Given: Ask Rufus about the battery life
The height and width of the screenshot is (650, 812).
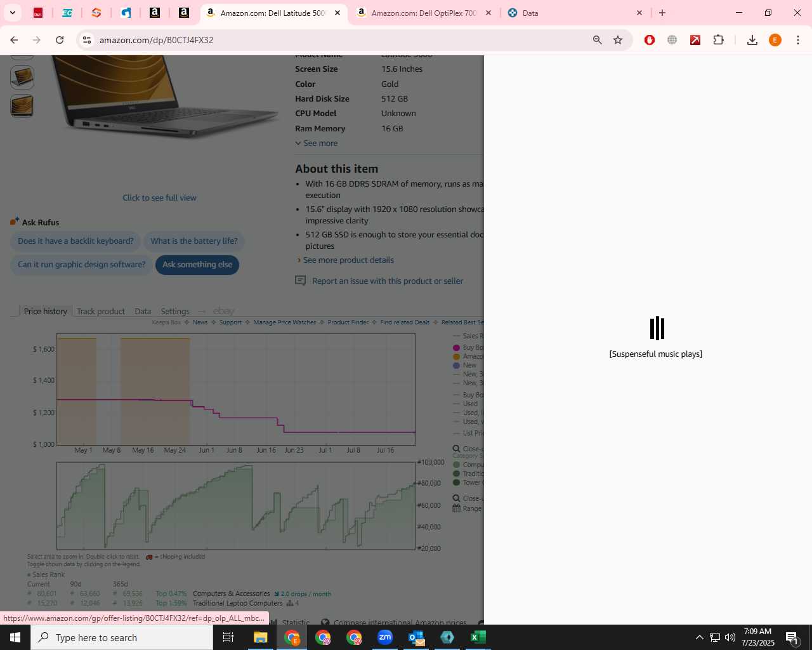Looking at the screenshot, I should point(194,241).
